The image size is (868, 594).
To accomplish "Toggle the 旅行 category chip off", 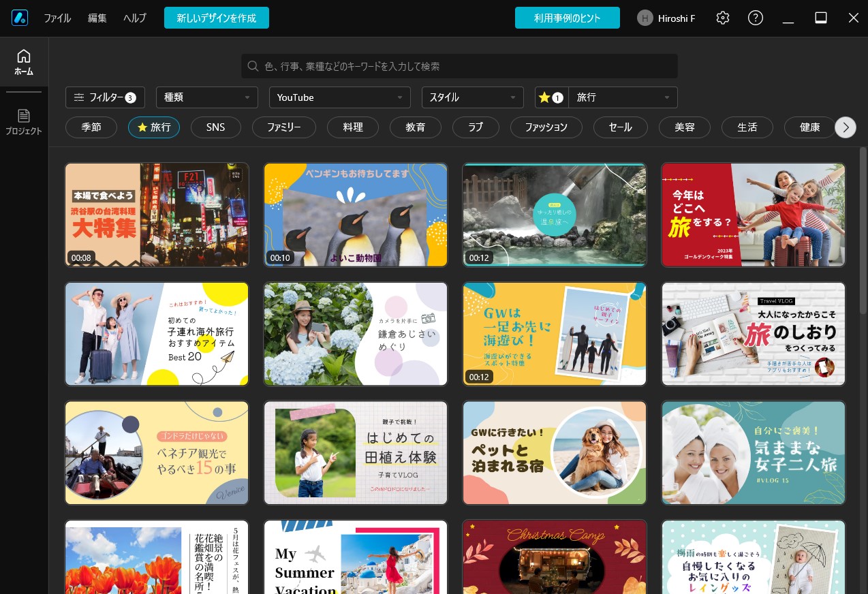I will 154,127.
